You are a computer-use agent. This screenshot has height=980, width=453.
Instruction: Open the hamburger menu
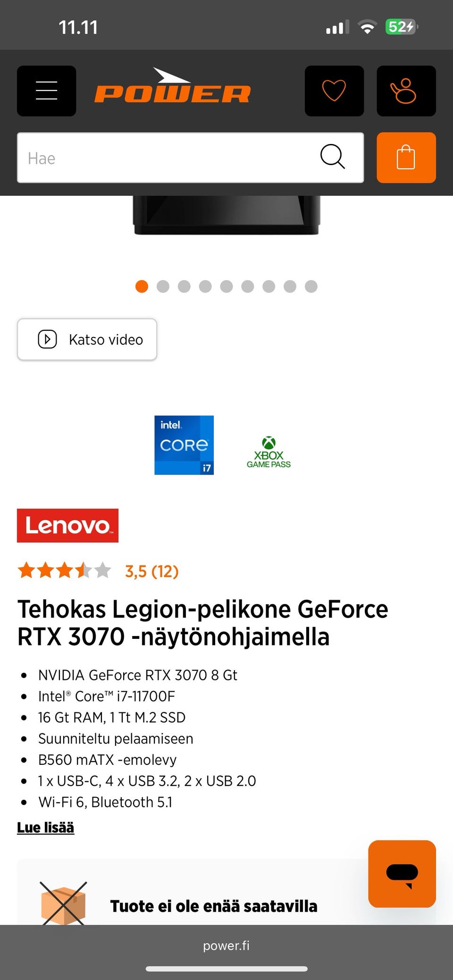46,91
